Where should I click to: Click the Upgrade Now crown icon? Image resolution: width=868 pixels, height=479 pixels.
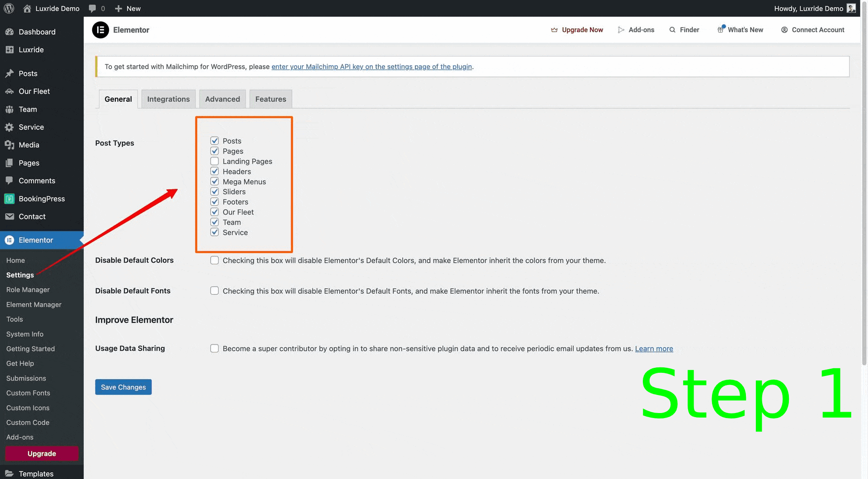point(554,30)
